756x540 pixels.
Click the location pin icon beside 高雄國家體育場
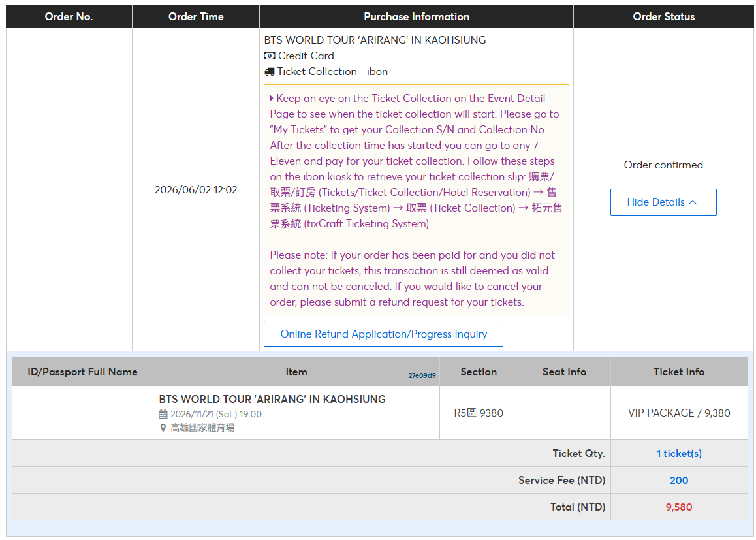tap(163, 428)
